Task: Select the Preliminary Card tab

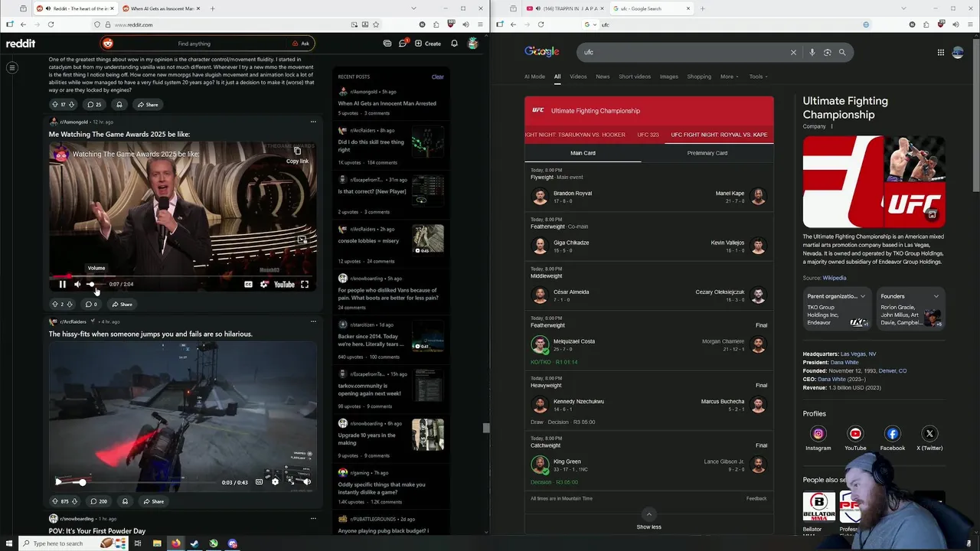Action: (x=707, y=153)
